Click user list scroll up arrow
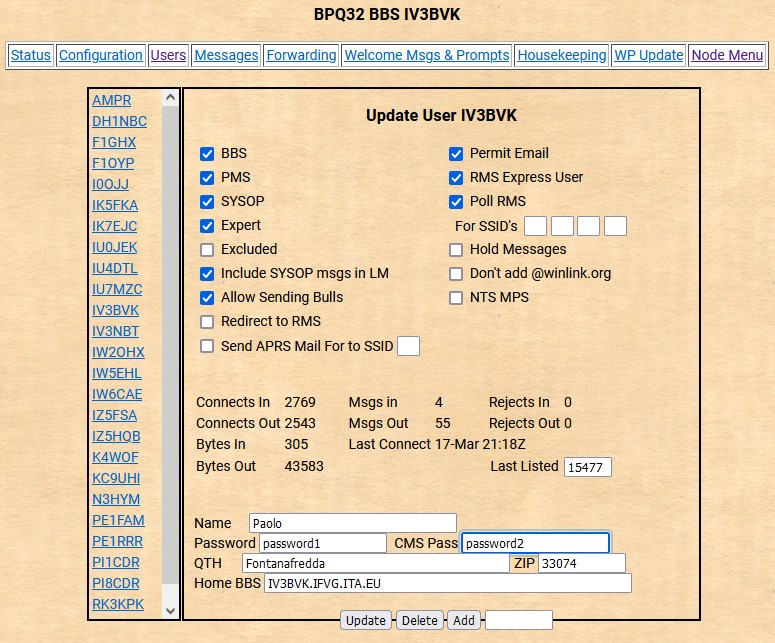 [x=171, y=97]
